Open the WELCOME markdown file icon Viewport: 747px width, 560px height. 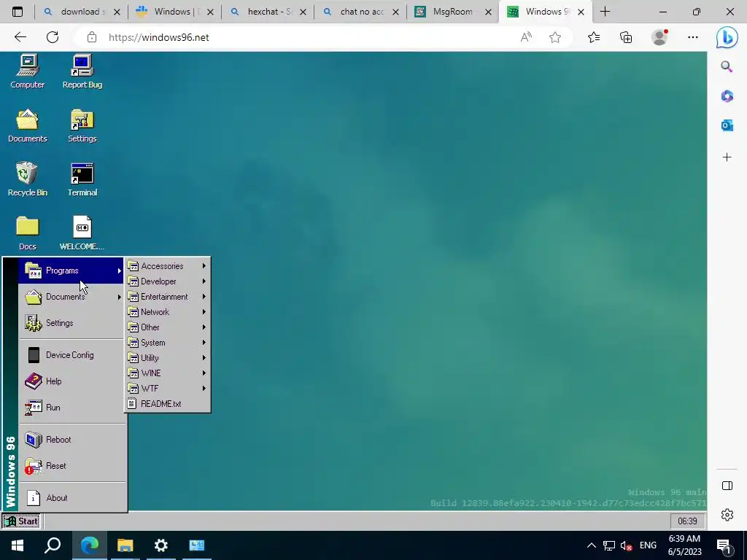(82, 233)
